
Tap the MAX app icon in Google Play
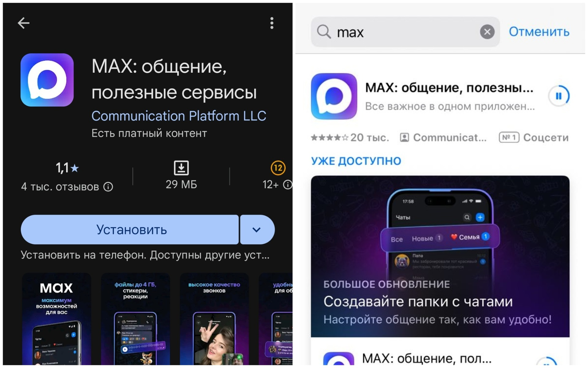(x=47, y=80)
